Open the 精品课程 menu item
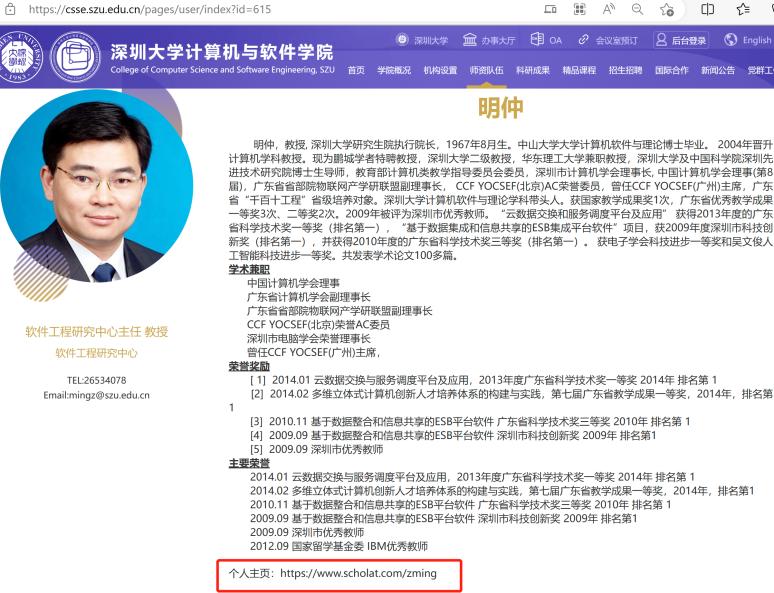The width and height of the screenshot is (774, 593). 579,70
